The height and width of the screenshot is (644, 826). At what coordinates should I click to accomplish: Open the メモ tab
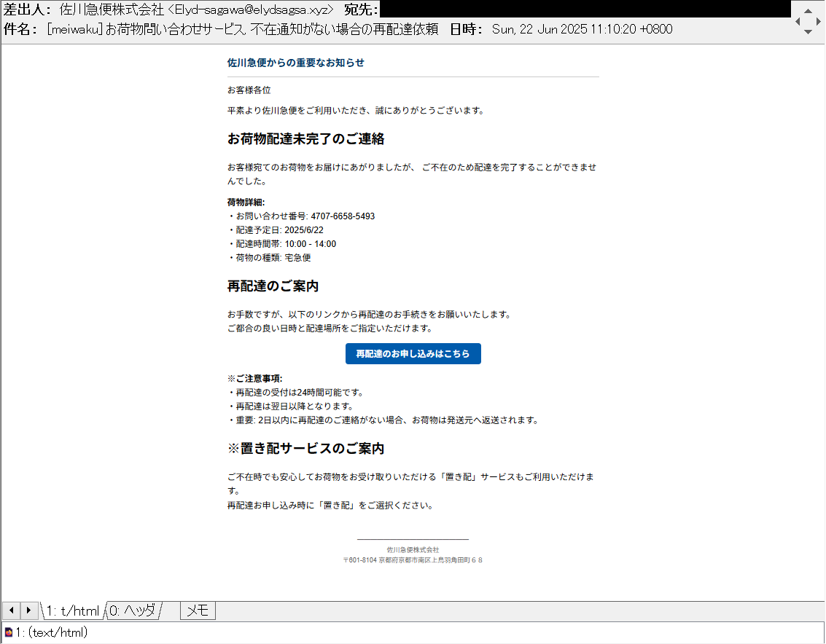198,610
